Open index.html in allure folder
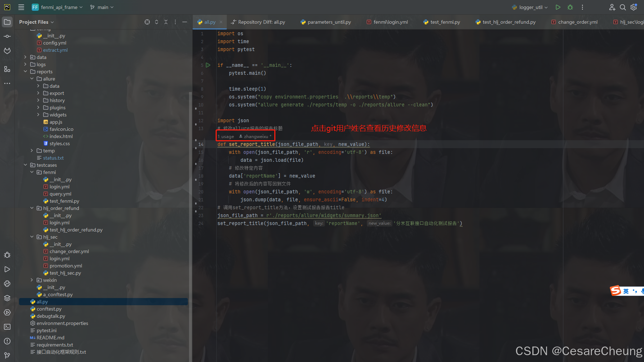644x362 pixels. 61,136
